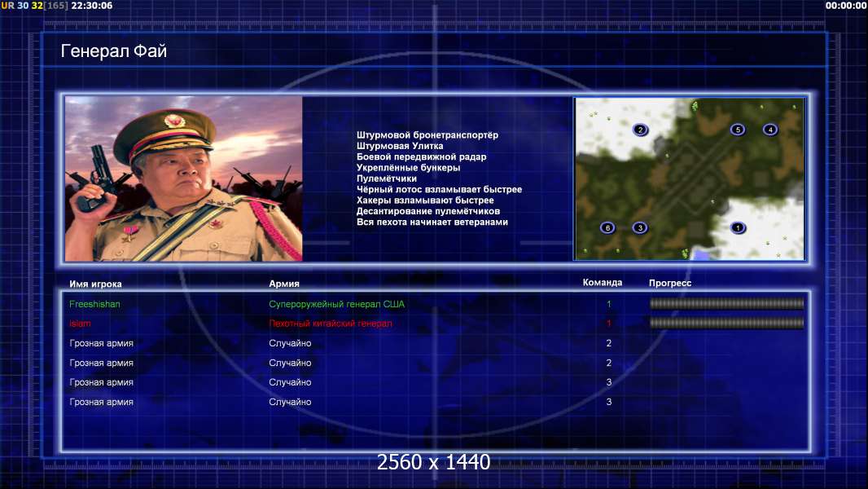Click the 'Армия' column header

(284, 284)
